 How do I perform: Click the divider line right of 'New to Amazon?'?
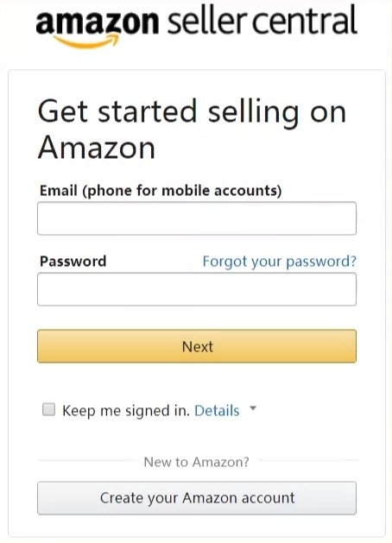[308, 460]
